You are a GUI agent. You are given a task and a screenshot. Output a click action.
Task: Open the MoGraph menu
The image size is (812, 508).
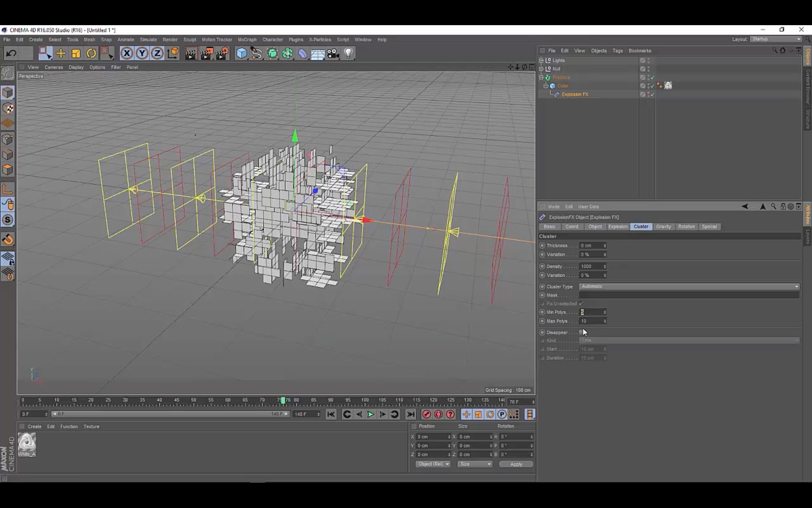point(247,40)
